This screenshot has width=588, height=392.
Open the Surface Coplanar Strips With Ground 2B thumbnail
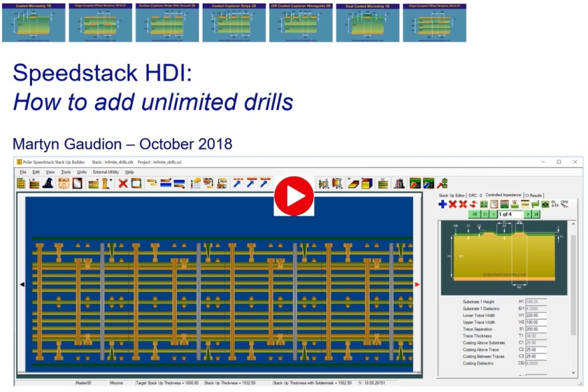click(x=167, y=22)
